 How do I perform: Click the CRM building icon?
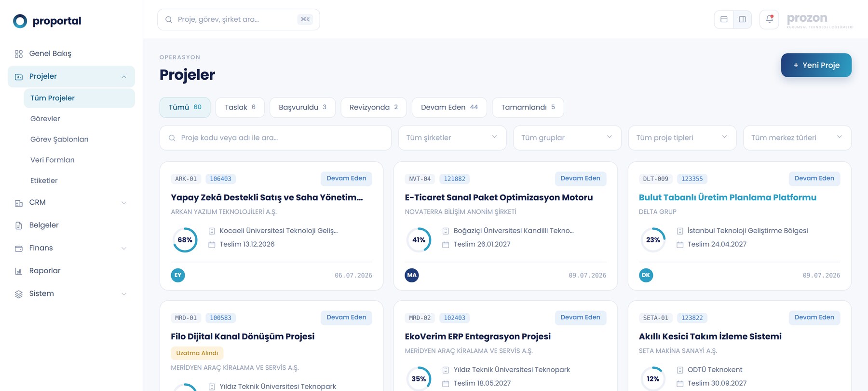click(x=19, y=203)
